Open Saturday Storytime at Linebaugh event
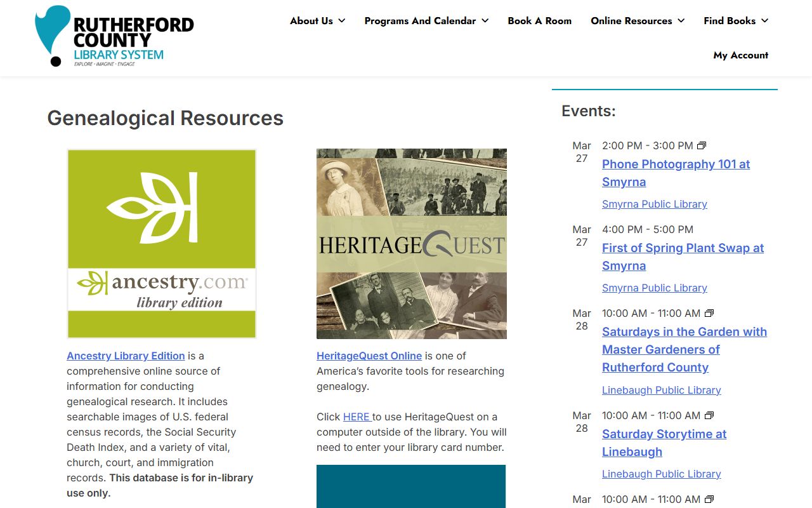Screen dimensions: 812x508 [664, 443]
